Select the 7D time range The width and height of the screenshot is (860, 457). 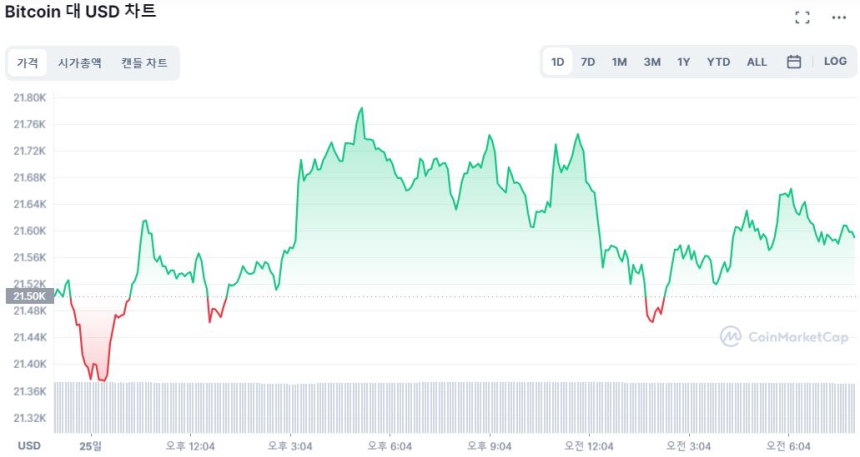(x=588, y=62)
